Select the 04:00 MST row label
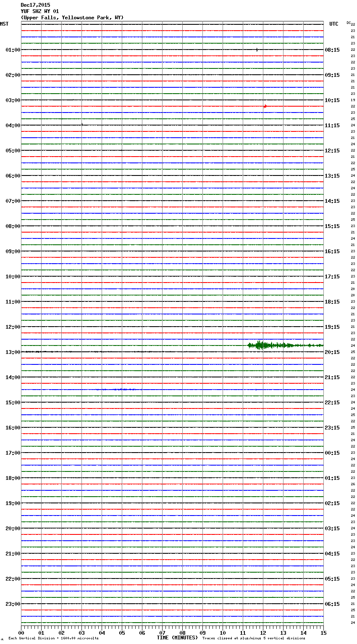 coord(13,126)
